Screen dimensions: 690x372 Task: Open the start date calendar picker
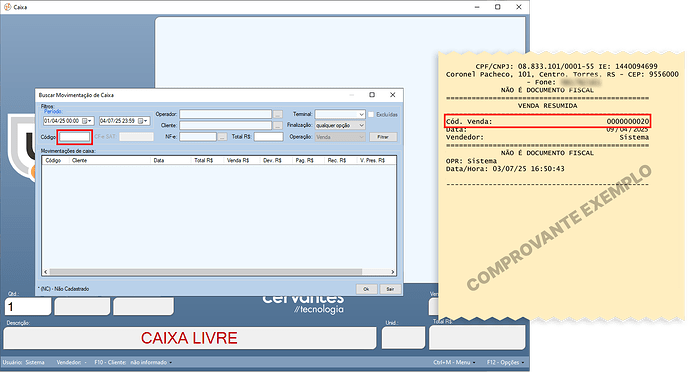tap(86, 121)
